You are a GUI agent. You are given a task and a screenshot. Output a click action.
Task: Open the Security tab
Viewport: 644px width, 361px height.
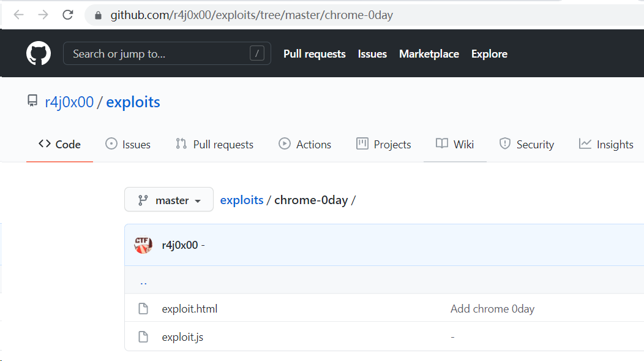pos(526,144)
